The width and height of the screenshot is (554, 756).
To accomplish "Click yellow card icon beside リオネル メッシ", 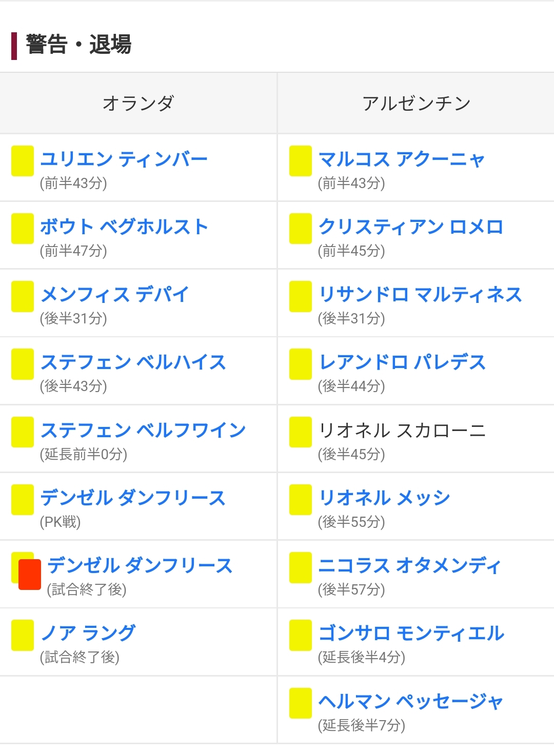I will pyautogui.click(x=301, y=500).
